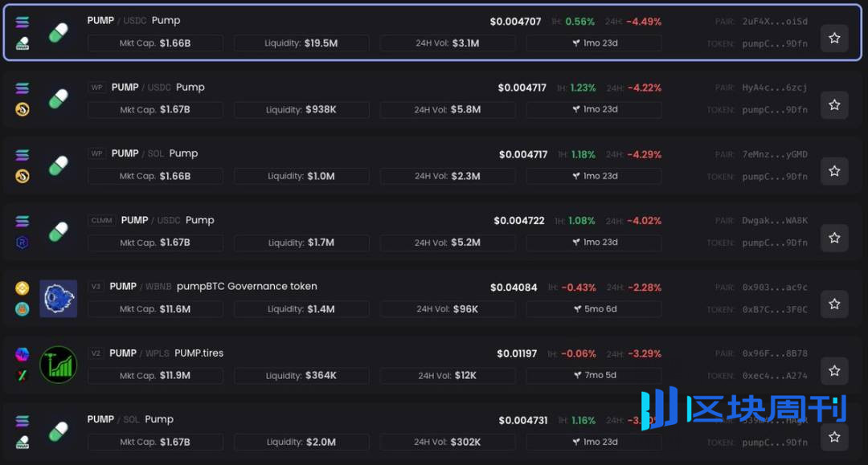Image resolution: width=868 pixels, height=465 pixels.
Task: Click the DEX icon under BNB in pumpBTC row
Action: click(23, 309)
